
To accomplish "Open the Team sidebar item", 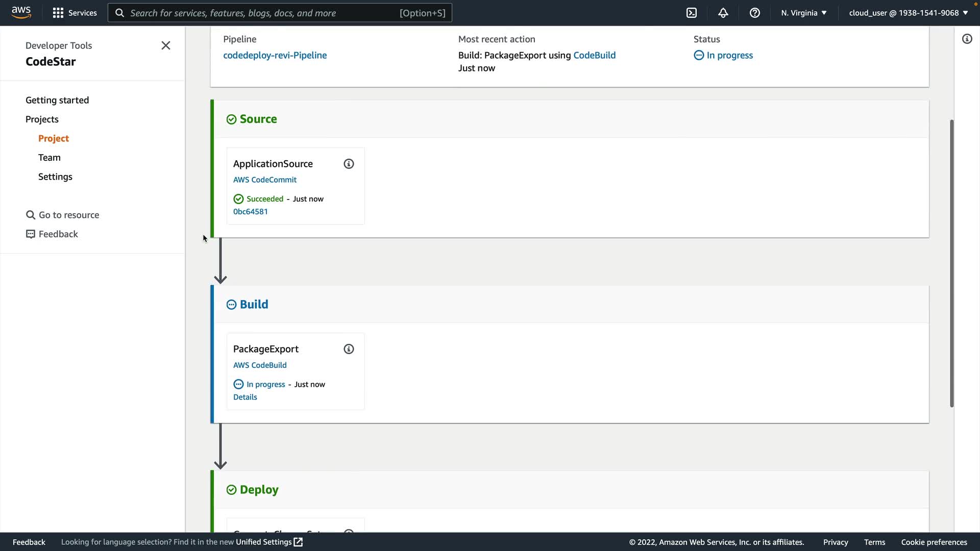I will coord(50,158).
